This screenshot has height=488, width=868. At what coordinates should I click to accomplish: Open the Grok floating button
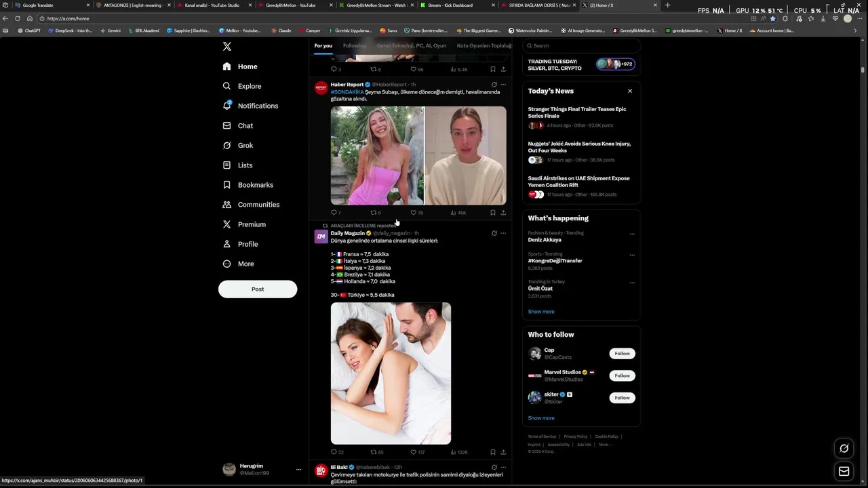point(844,448)
